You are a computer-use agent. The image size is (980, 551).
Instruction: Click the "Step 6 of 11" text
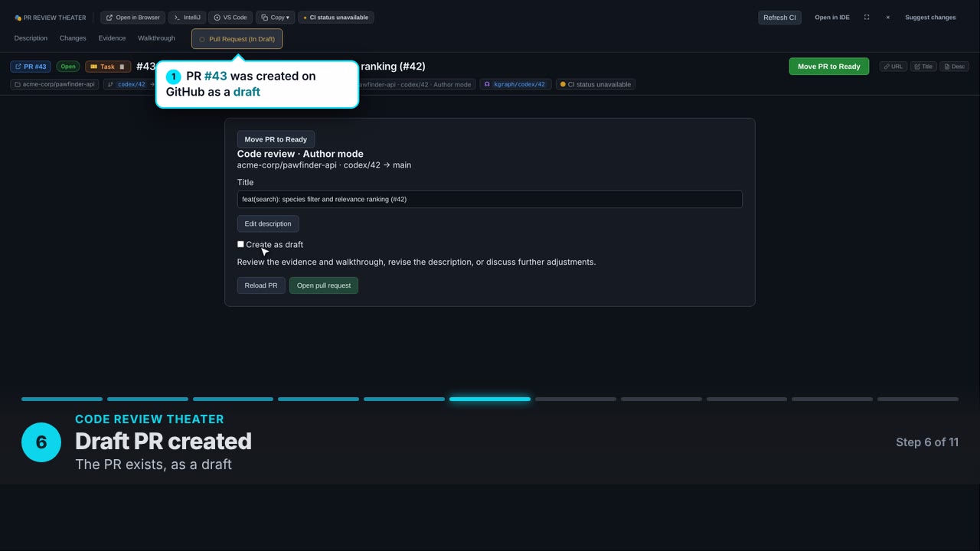(926, 442)
